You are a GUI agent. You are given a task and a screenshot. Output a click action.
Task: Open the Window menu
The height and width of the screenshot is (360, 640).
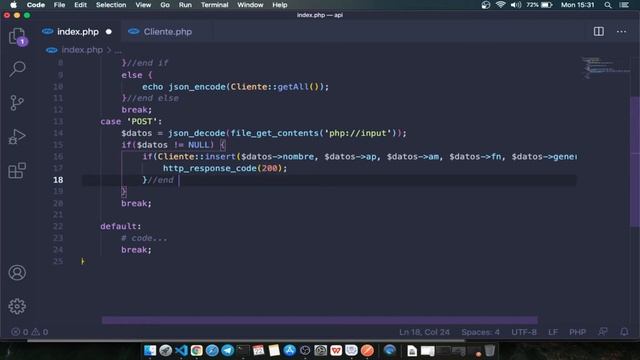pos(250,5)
